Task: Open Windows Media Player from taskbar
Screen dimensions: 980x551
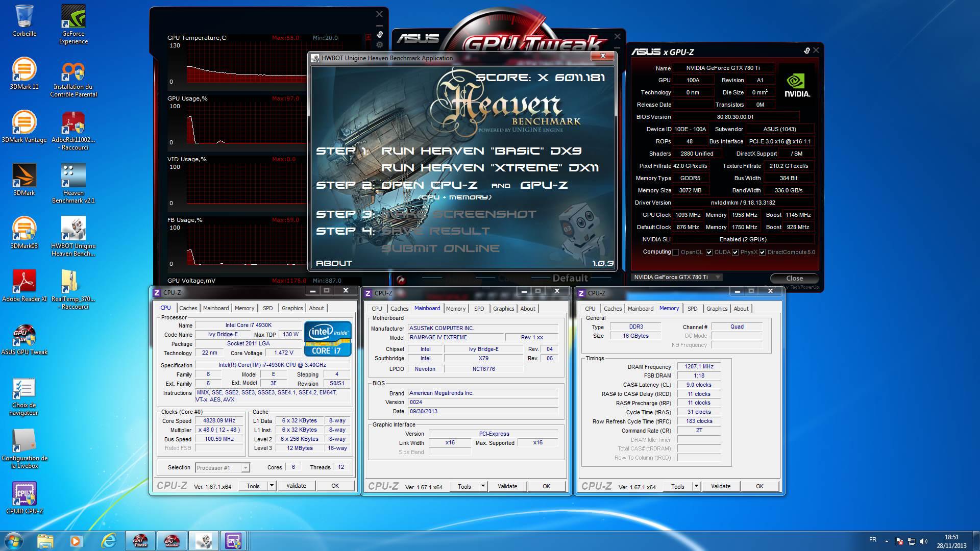Action: click(76, 541)
